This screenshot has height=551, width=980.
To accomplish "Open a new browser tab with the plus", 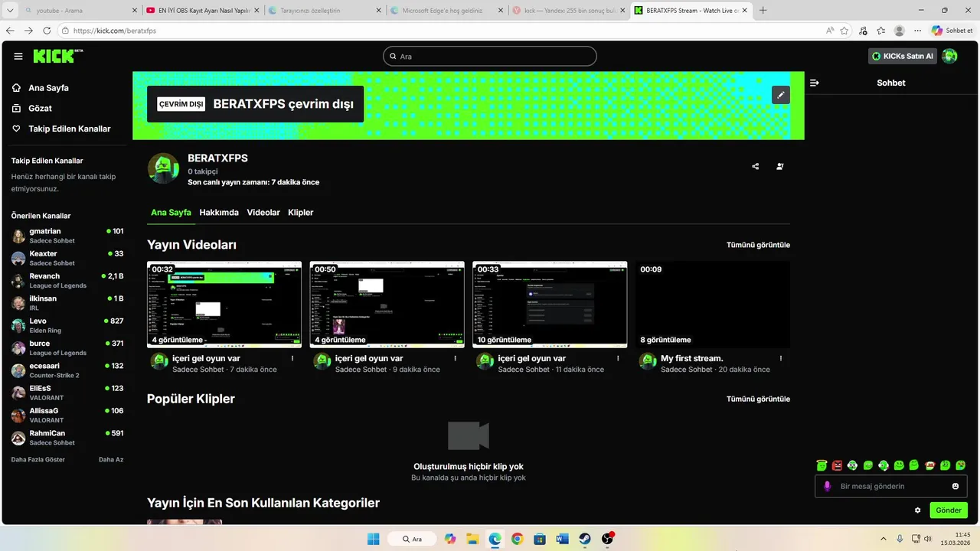I will click(763, 11).
